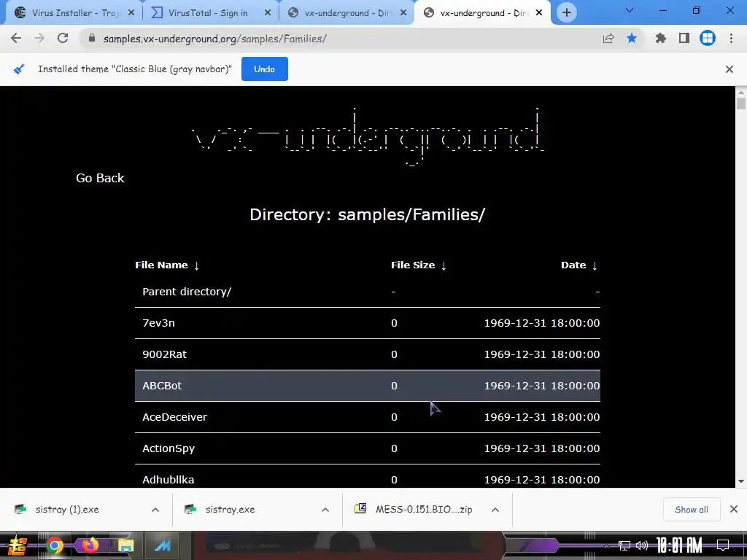The height and width of the screenshot is (560, 747).
Task: Open File Explorer from taskbar
Action: (x=125, y=545)
